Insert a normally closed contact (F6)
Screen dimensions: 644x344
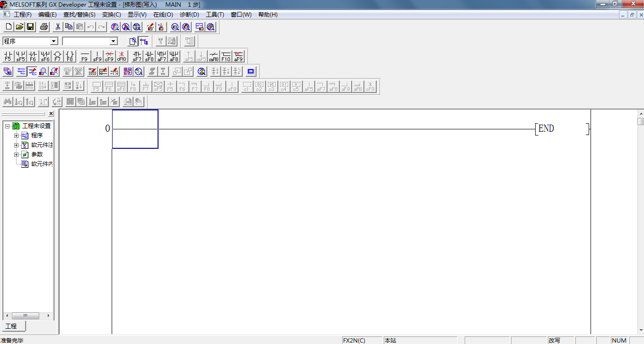point(33,56)
